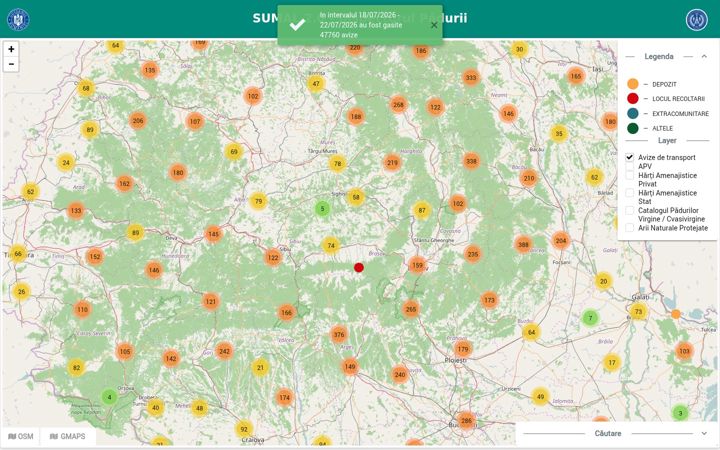Click the government emblem logo at top left
This screenshot has width=720, height=450.
tap(18, 20)
